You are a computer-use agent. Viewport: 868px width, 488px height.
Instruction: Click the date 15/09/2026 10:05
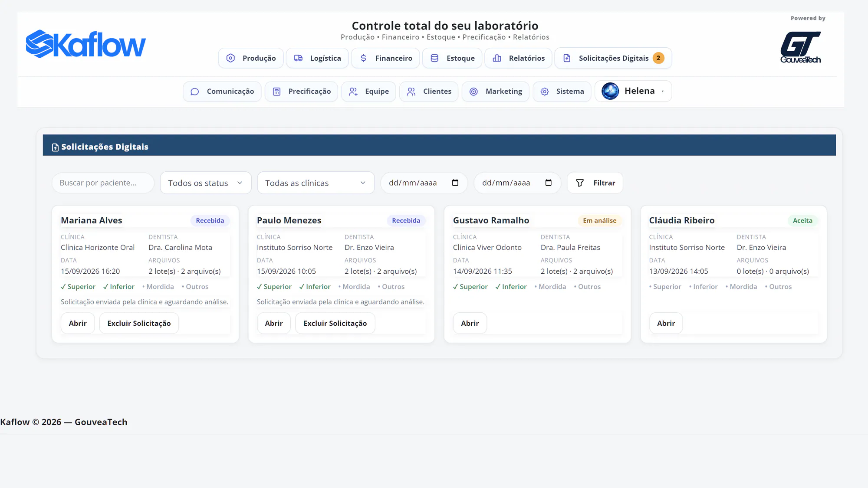(286, 271)
